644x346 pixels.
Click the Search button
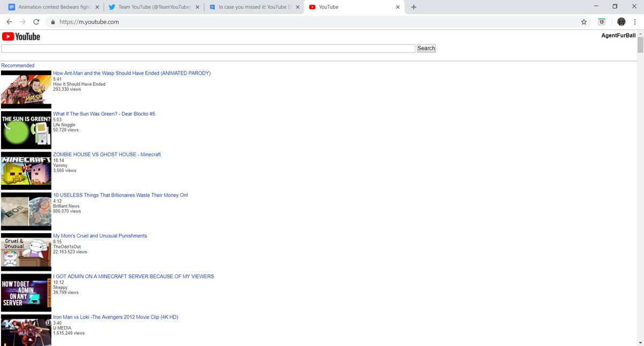(x=426, y=48)
